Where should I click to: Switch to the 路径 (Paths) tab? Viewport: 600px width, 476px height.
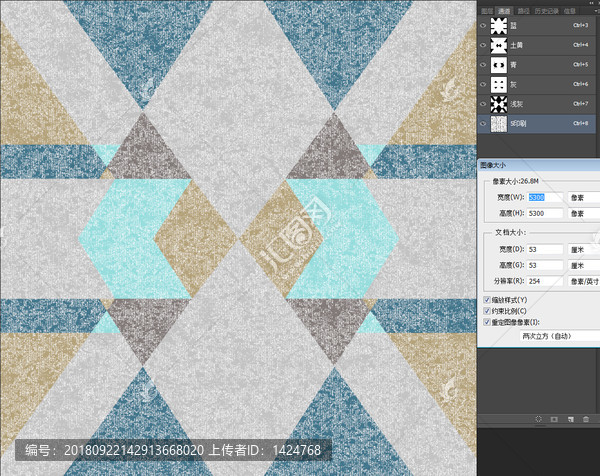pyautogui.click(x=523, y=11)
